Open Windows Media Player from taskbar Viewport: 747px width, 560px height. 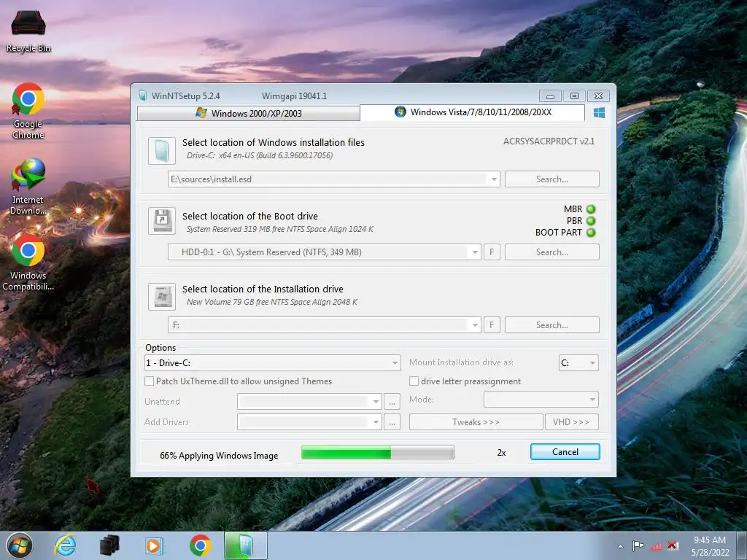[155, 545]
